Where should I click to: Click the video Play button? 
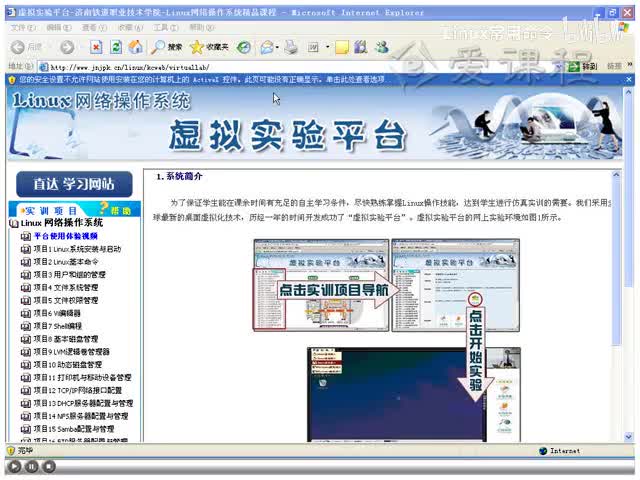tap(15, 467)
